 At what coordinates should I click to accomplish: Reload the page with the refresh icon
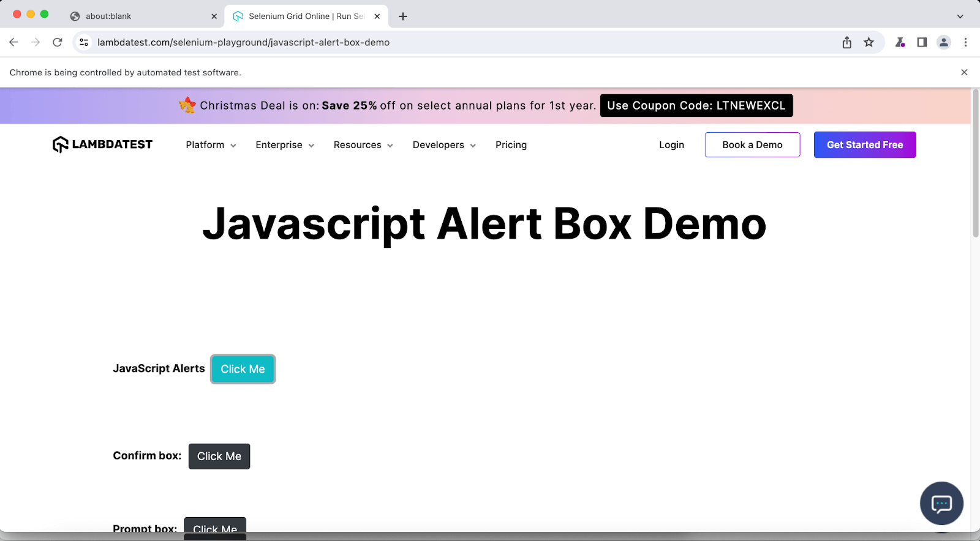[58, 42]
